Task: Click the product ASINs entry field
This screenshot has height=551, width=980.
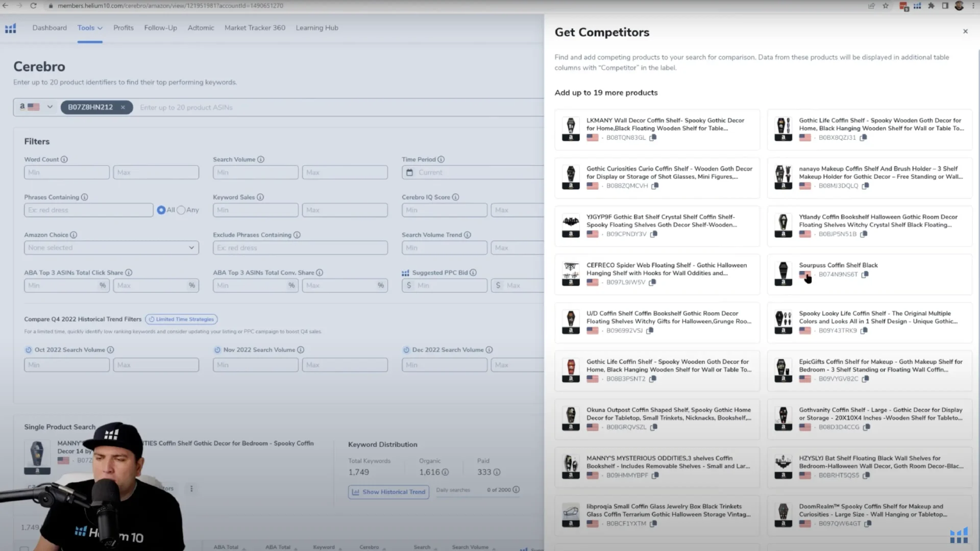Action: [339, 107]
